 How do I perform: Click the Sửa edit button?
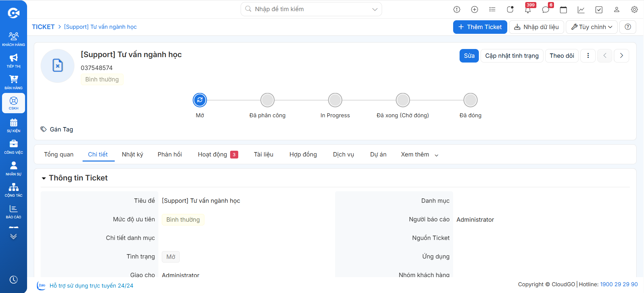[469, 56]
